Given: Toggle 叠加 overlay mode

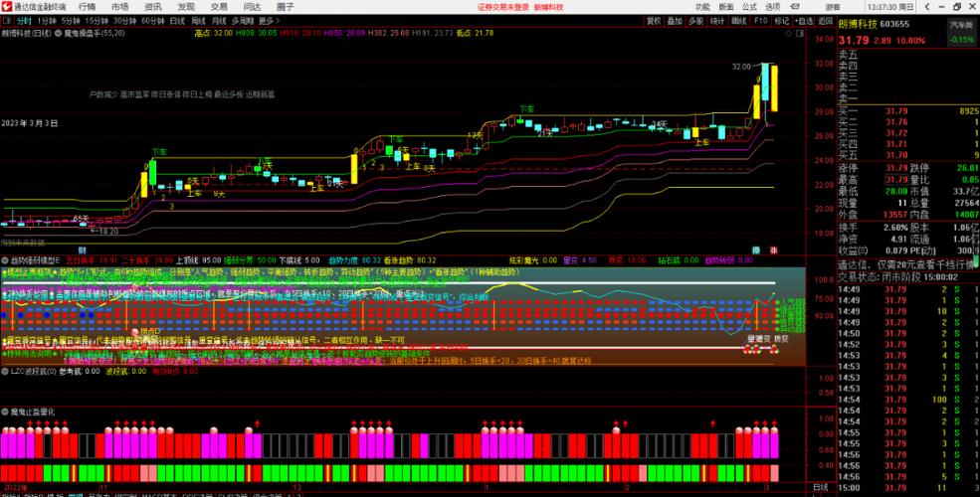Looking at the screenshot, I should click(676, 20).
